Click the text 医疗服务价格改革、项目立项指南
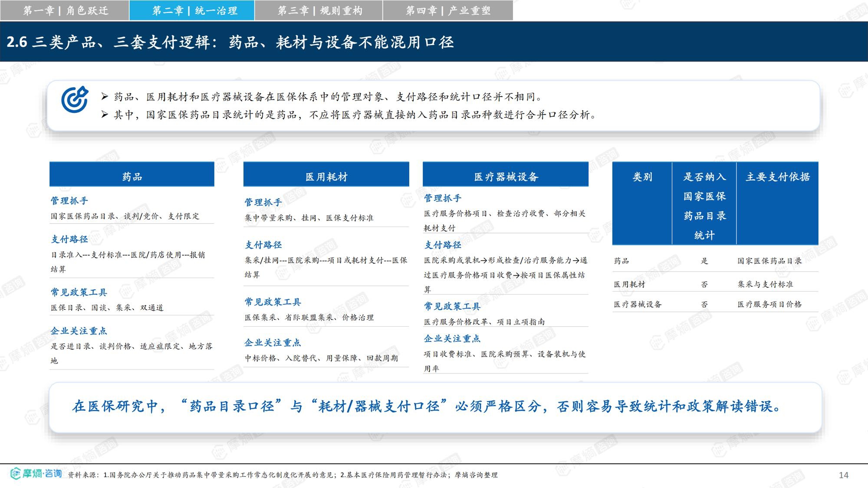This screenshot has height=488, width=868. [x=484, y=322]
